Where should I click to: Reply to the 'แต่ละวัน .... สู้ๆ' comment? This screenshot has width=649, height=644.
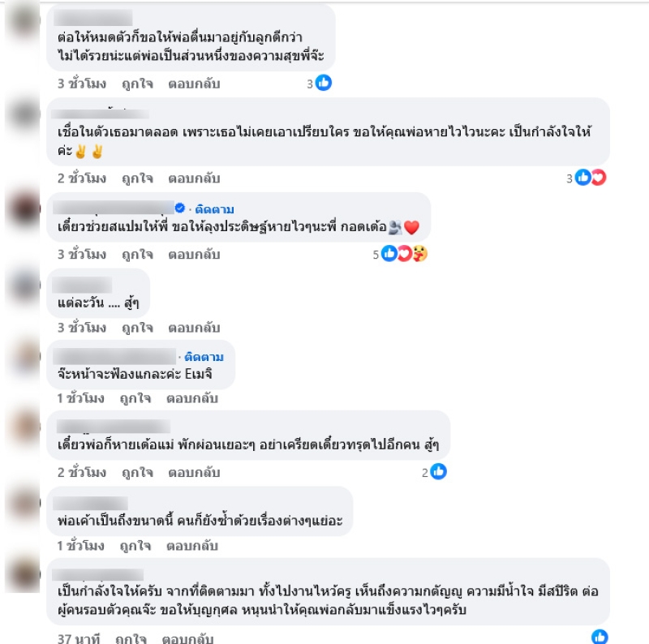pos(194,328)
